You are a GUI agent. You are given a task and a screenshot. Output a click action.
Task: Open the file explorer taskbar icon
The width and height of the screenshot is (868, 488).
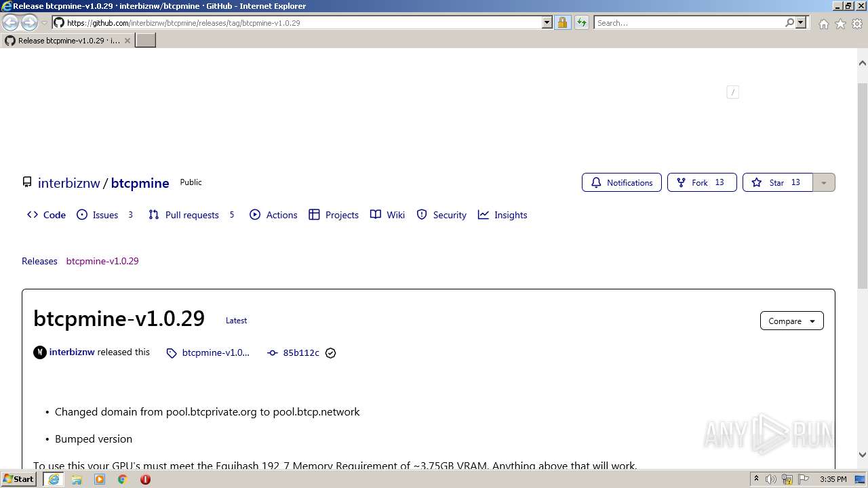pos(77,479)
